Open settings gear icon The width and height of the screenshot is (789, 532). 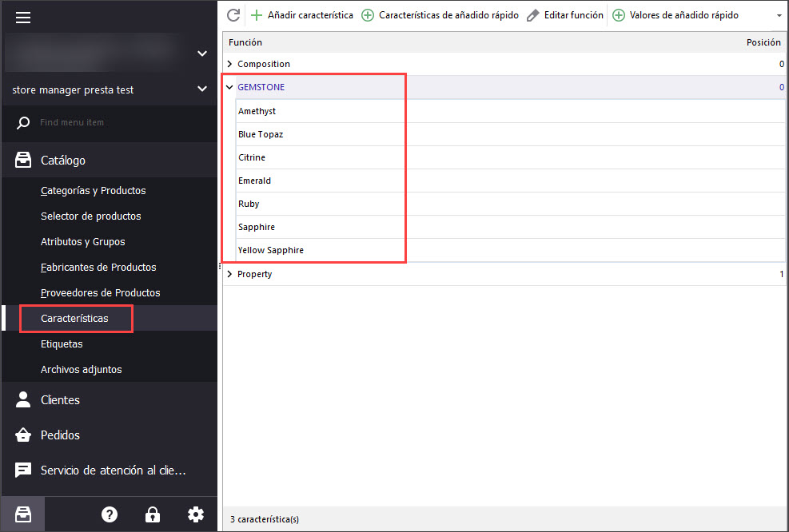coord(196,514)
